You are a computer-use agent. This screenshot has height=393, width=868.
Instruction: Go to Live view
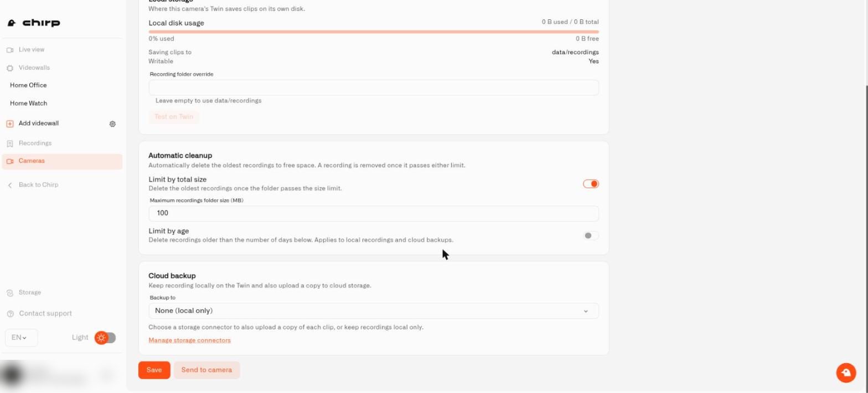32,50
